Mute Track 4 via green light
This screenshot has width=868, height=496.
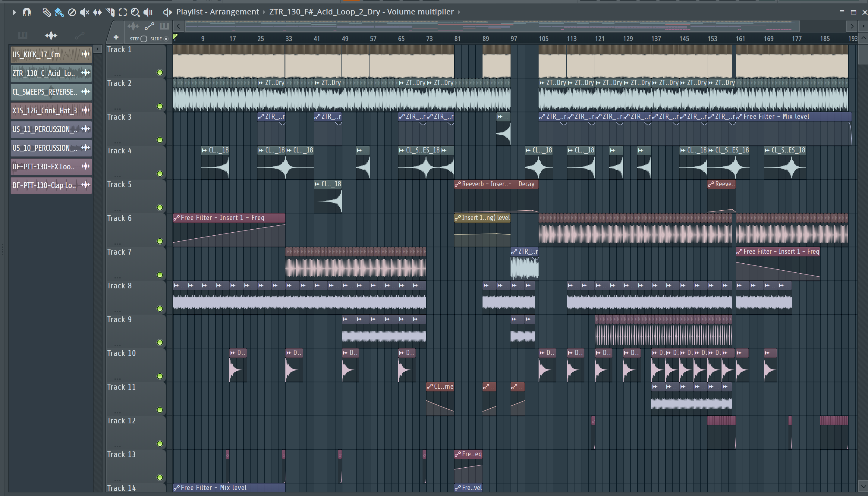pyautogui.click(x=160, y=174)
